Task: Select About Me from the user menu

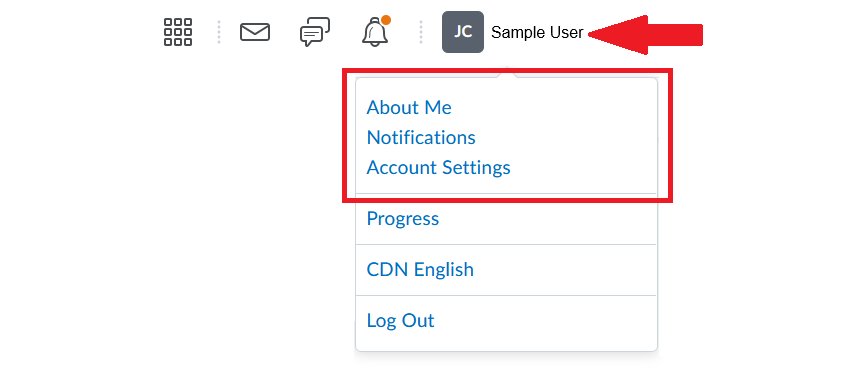Action: (409, 108)
